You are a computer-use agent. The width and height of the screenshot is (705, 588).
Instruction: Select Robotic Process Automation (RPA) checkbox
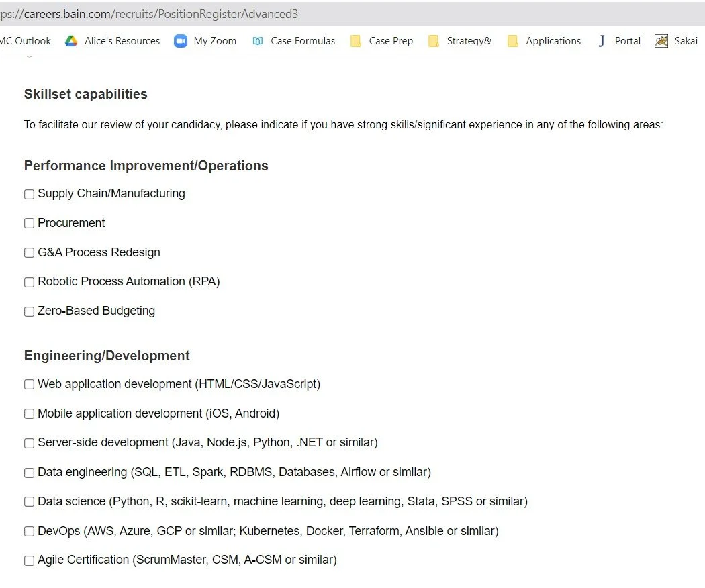pos(30,283)
